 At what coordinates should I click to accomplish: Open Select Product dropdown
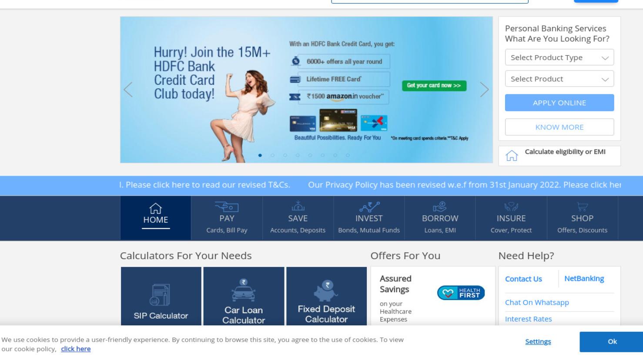[559, 79]
